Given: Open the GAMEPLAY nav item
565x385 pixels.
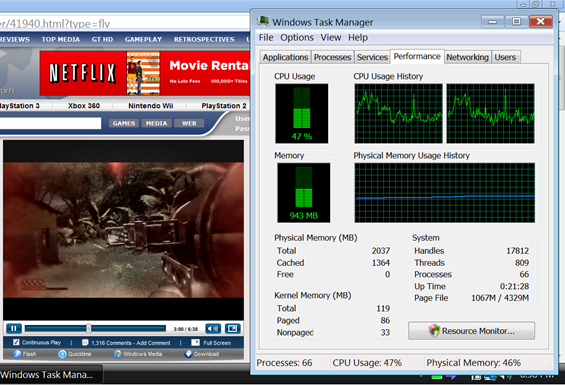Looking at the screenshot, I should tap(143, 39).
